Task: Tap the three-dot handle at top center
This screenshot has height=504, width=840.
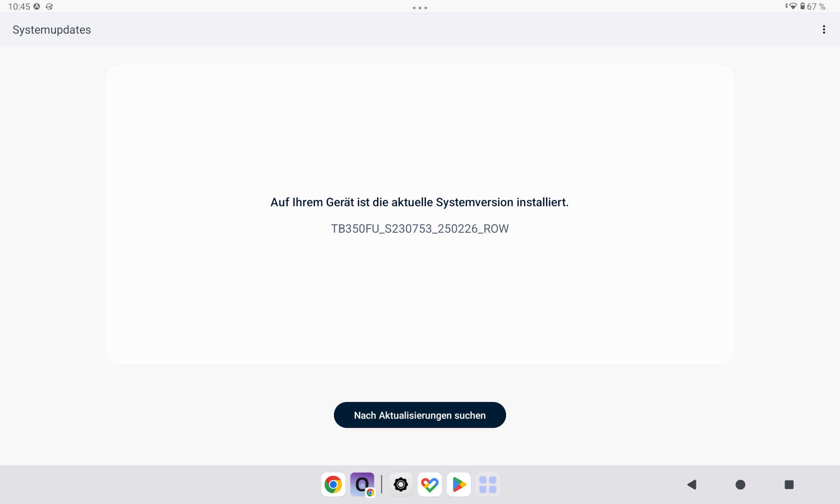Action: tap(420, 8)
